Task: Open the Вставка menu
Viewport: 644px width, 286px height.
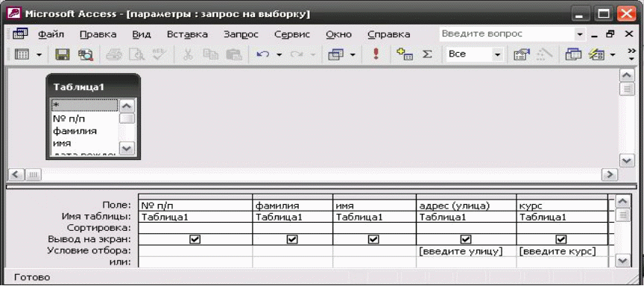Action: (187, 34)
